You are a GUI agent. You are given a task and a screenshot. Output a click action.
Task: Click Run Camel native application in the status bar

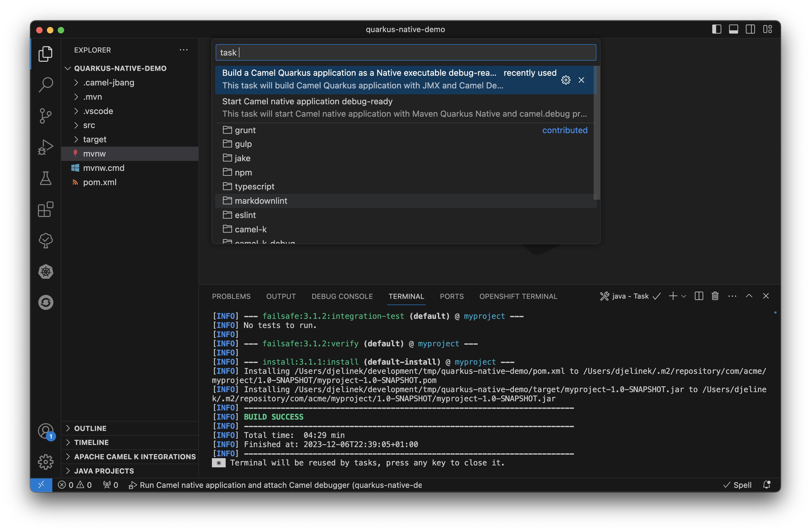coord(276,485)
